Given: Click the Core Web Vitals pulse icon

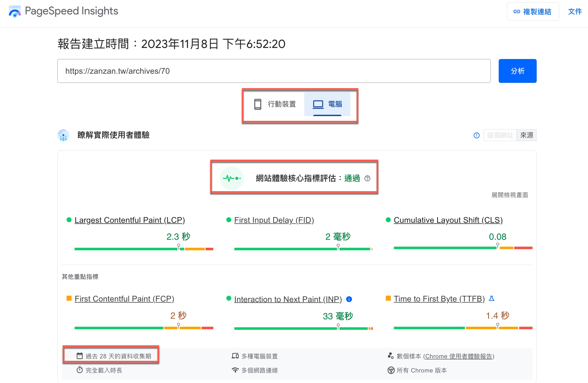Looking at the screenshot, I should click(x=232, y=178).
